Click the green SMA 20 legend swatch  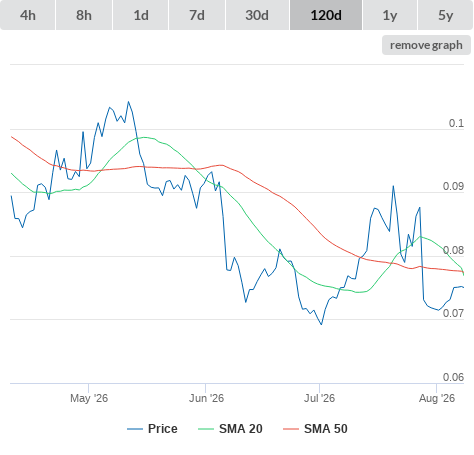pos(206,429)
